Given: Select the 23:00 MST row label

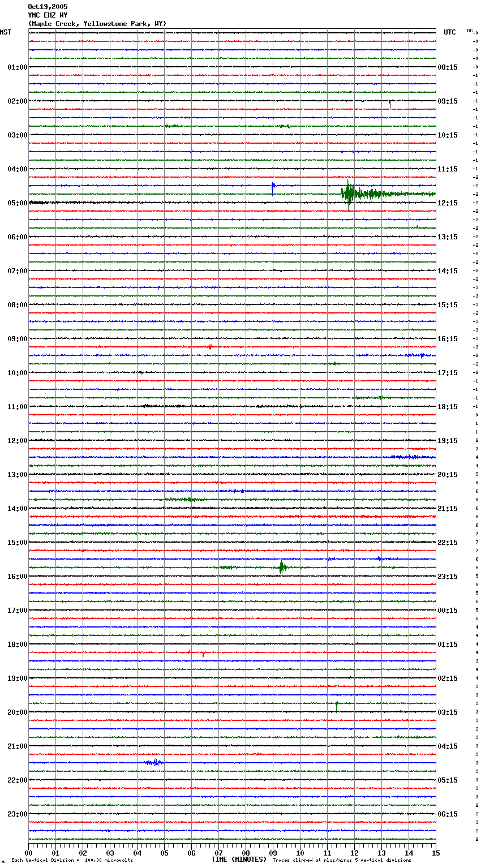Looking at the screenshot, I should click(18, 814).
